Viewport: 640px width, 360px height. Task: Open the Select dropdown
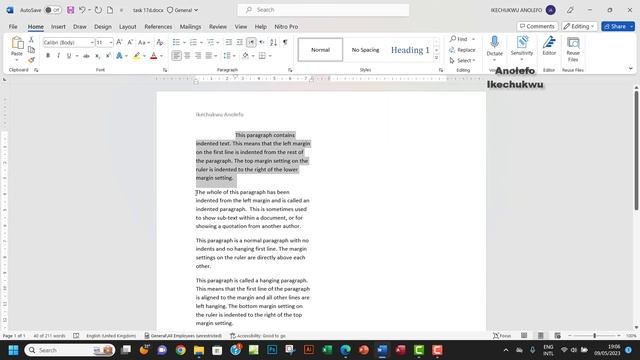pyautogui.click(x=462, y=60)
